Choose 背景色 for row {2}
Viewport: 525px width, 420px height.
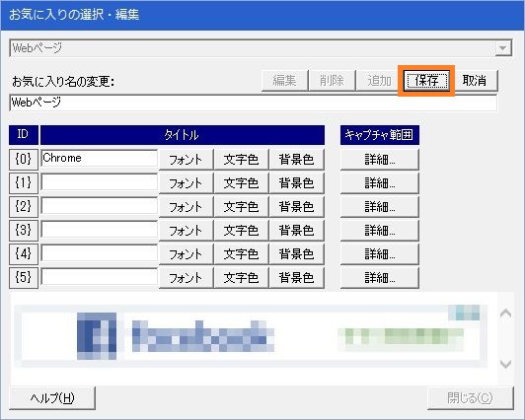(296, 207)
